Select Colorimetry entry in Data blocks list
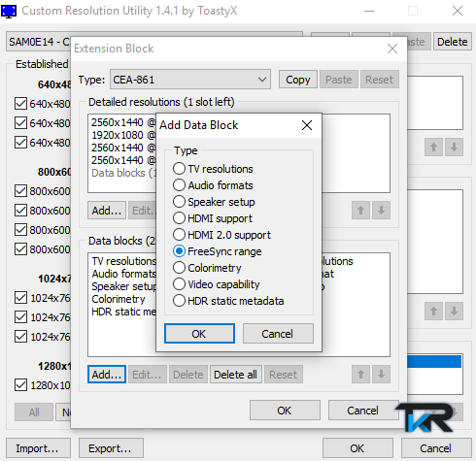 [119, 299]
